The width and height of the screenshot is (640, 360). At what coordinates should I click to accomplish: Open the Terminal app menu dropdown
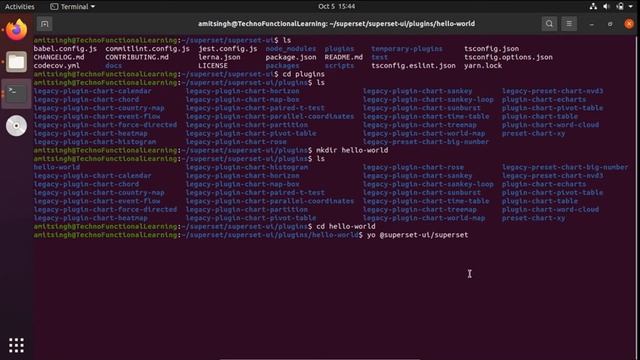click(x=73, y=7)
